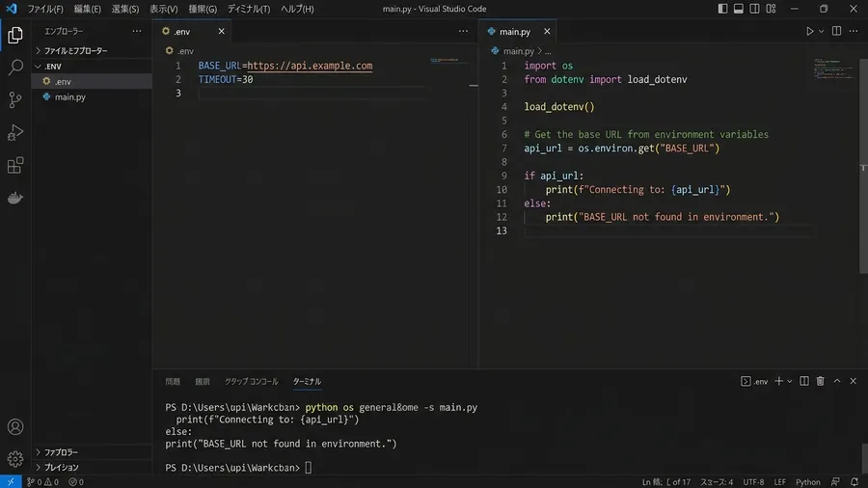868x488 pixels.
Task: Open the Go menu
Action: coord(203,9)
